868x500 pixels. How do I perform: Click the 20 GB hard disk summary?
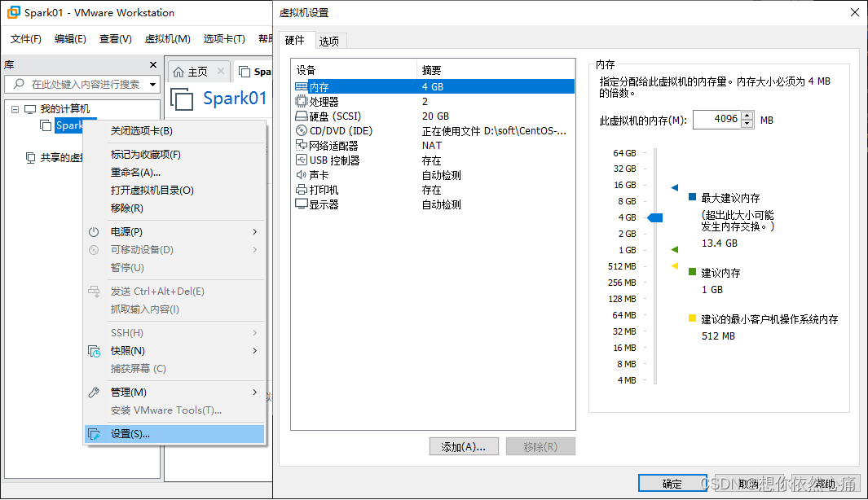tap(436, 116)
